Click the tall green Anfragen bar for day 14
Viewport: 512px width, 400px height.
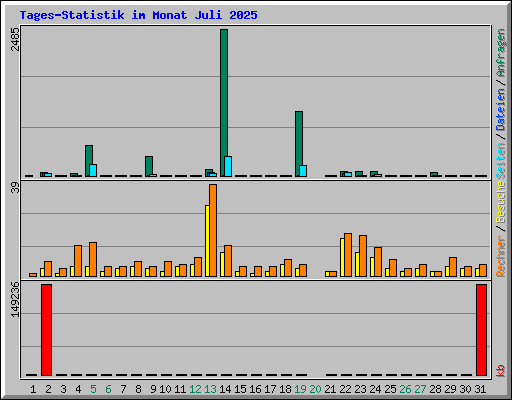point(224,103)
